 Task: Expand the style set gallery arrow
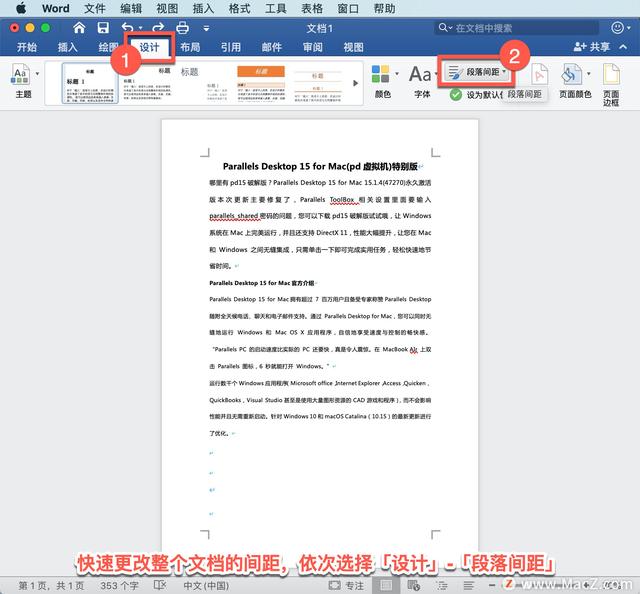click(356, 83)
